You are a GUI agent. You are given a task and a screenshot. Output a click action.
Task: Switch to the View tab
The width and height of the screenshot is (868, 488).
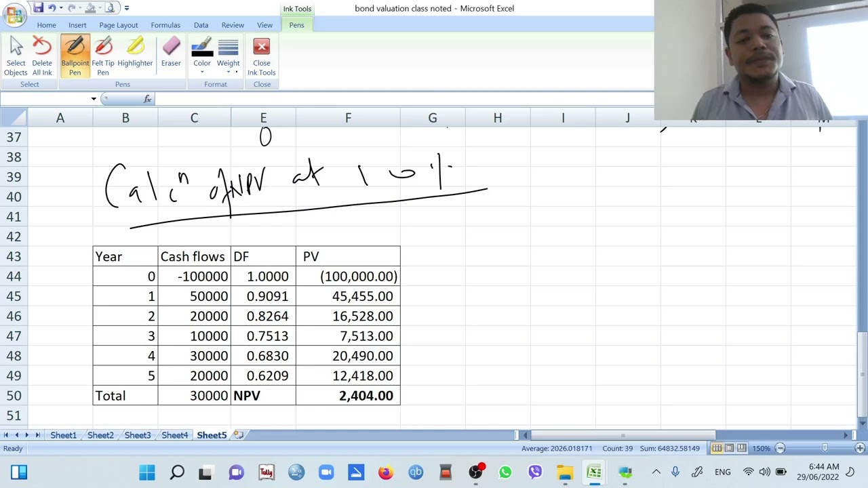click(x=264, y=25)
